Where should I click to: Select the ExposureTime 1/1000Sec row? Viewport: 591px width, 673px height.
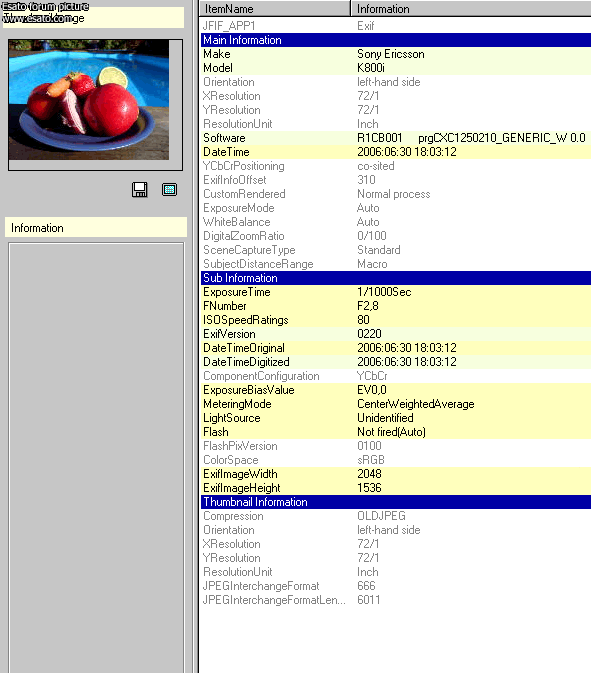point(396,292)
